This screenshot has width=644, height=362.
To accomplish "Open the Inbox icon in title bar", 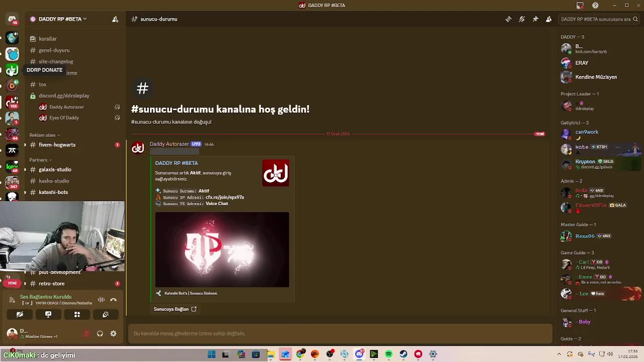I will (x=580, y=6).
